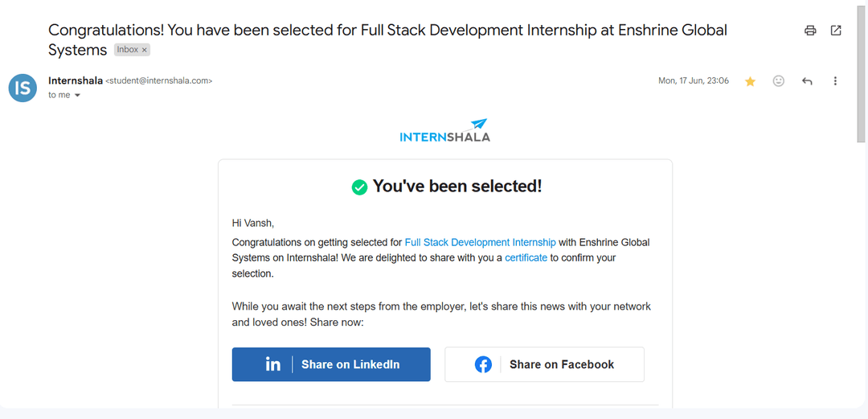The image size is (868, 419).
Task: Toggle the yellow star on this email
Action: tap(750, 81)
